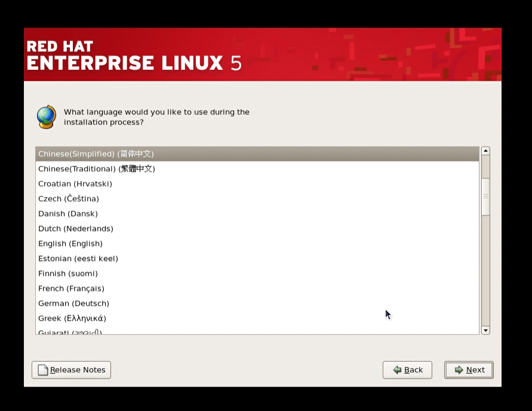Pick Dutch (Nederlands) language
The width and height of the screenshot is (532, 411).
click(257, 228)
